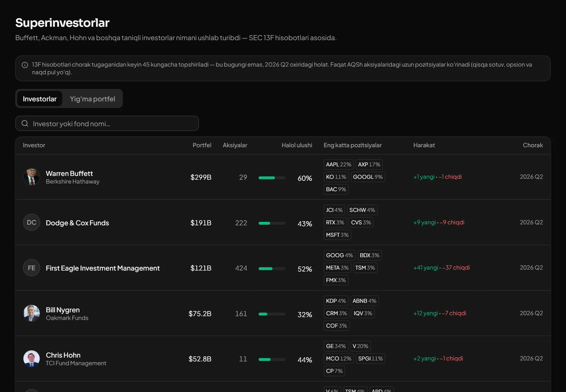Screen dimensions: 566x392
Task: Open Chris Hohn's avatar photo
Action: pyautogui.click(x=32, y=359)
